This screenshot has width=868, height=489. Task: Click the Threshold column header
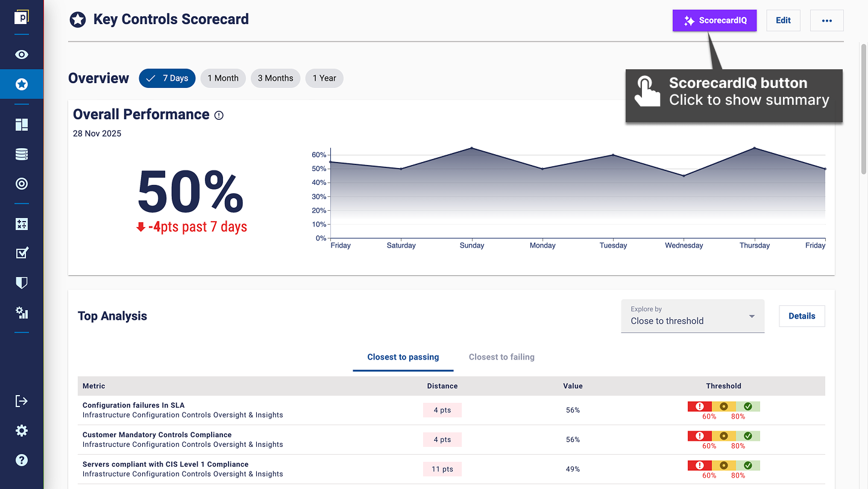tap(723, 386)
